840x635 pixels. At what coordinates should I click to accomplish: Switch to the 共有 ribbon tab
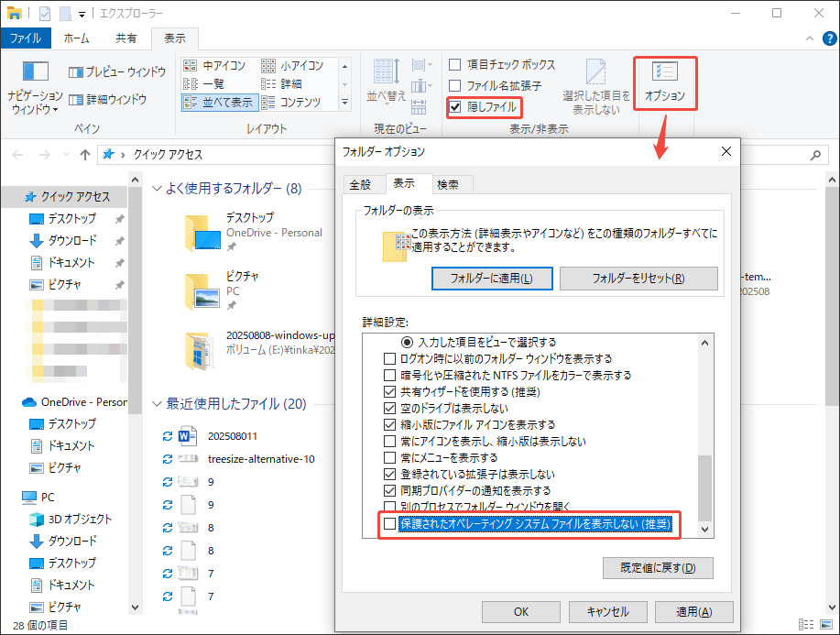coord(126,38)
